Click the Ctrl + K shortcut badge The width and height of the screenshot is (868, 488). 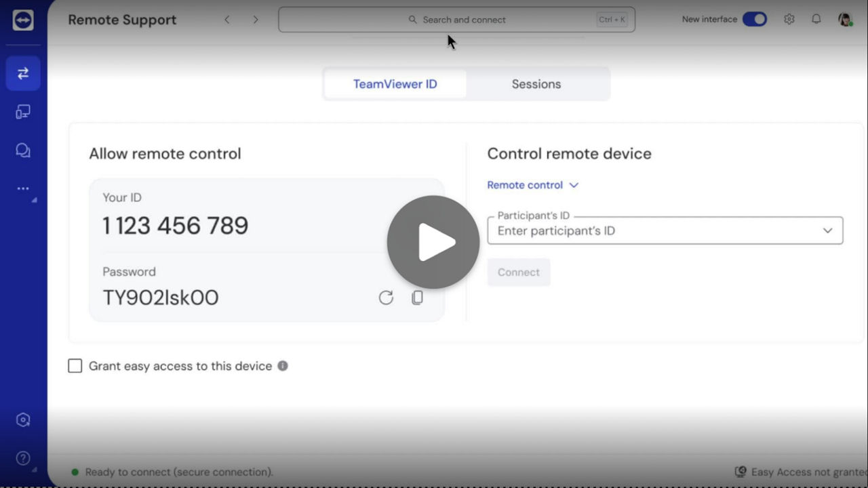(612, 20)
